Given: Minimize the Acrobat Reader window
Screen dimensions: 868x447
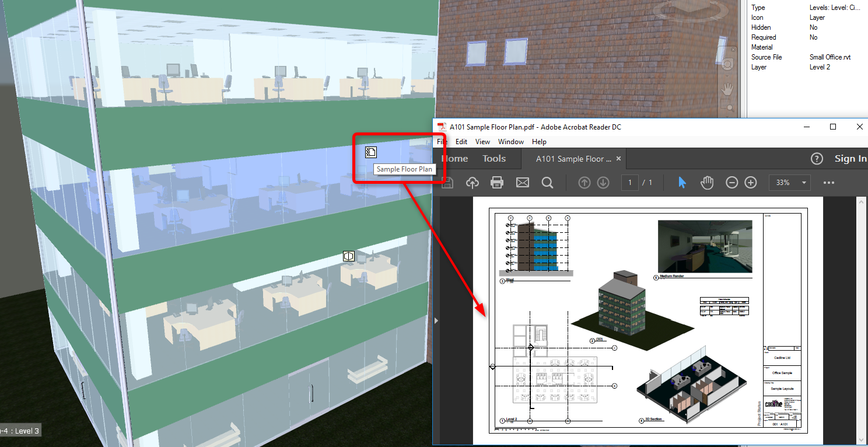Looking at the screenshot, I should [x=807, y=127].
